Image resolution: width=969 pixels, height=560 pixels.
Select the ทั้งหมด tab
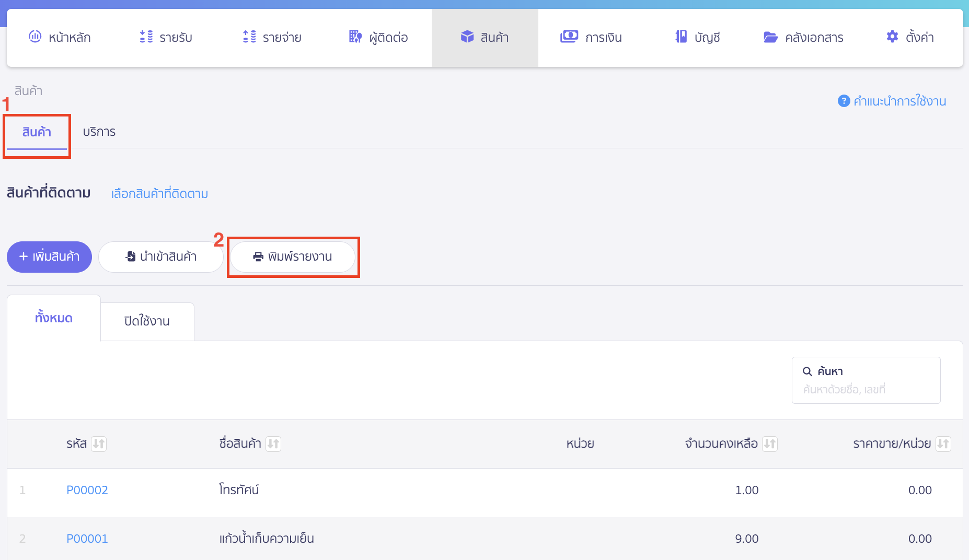(x=54, y=318)
